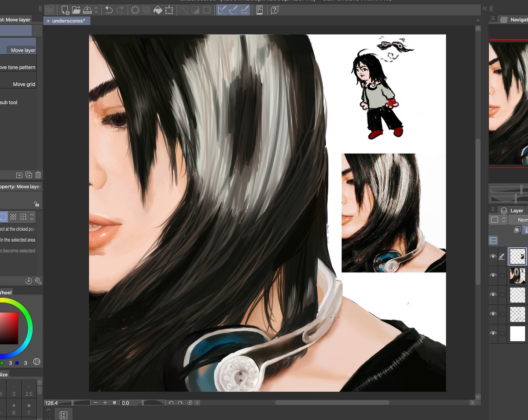Rotate canvas right icon
The image size is (528, 420).
click(x=180, y=403)
